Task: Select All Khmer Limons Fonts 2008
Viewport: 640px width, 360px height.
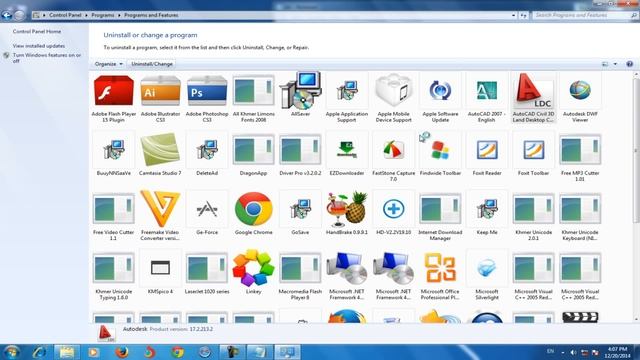Action: 253,91
